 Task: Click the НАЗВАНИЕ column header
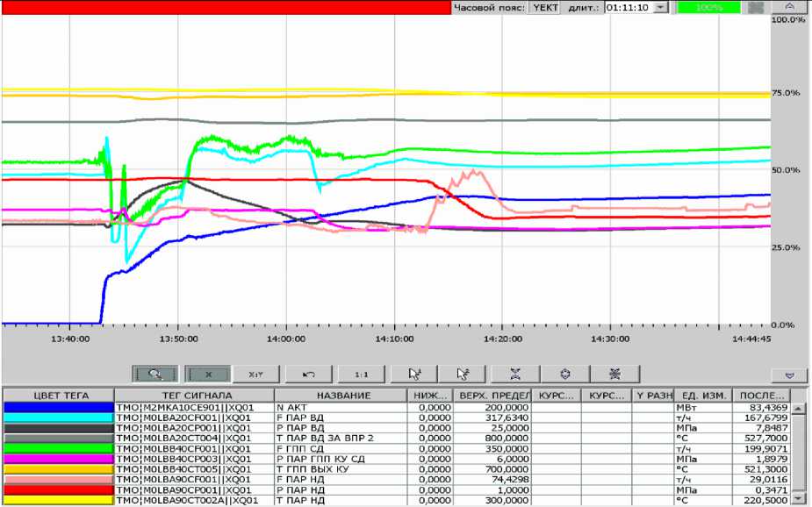(x=341, y=396)
